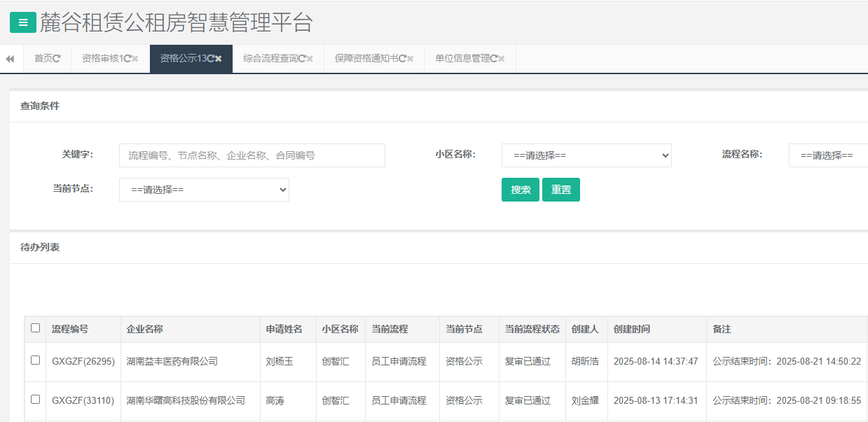
Task: Switch to the 综合流程查询 tab
Action: coord(270,59)
